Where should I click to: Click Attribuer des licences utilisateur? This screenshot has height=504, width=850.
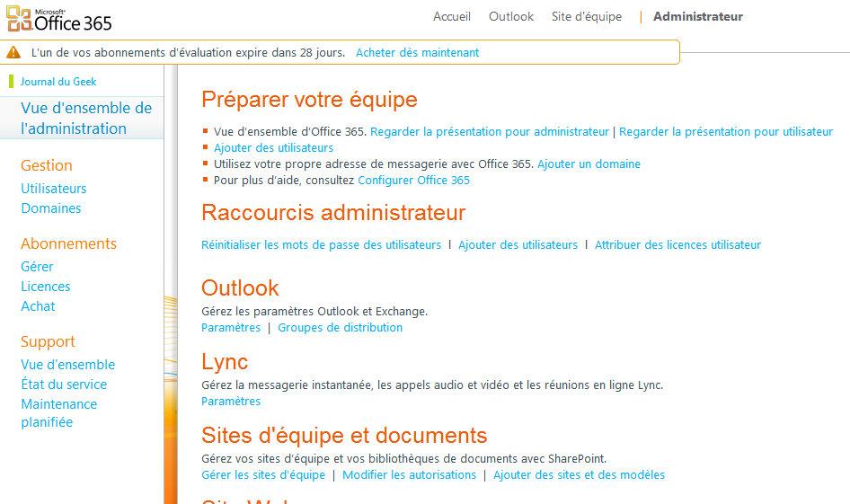pos(677,245)
